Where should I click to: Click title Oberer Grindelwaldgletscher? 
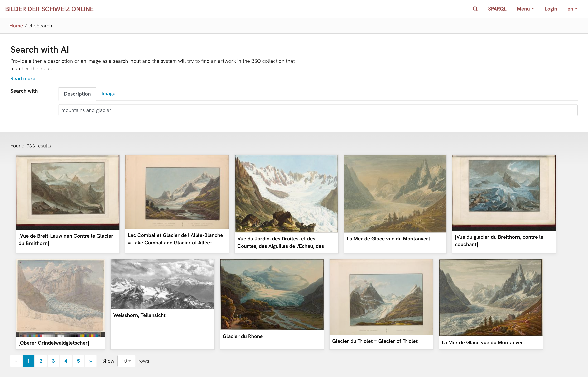point(54,343)
